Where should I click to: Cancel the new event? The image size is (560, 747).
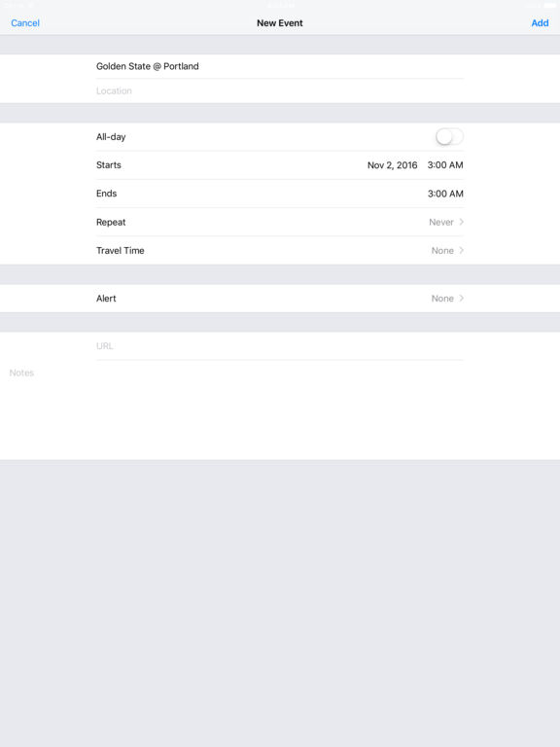[x=25, y=23]
